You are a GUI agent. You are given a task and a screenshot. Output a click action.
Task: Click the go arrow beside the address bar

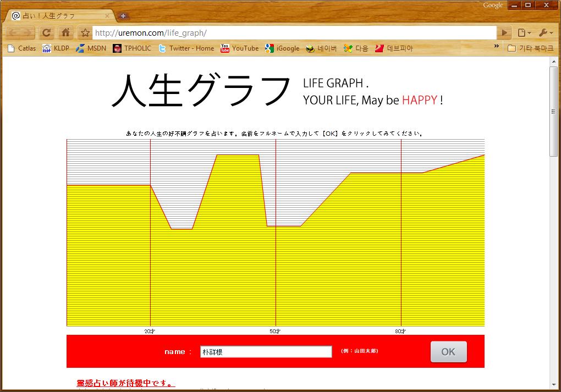click(504, 33)
